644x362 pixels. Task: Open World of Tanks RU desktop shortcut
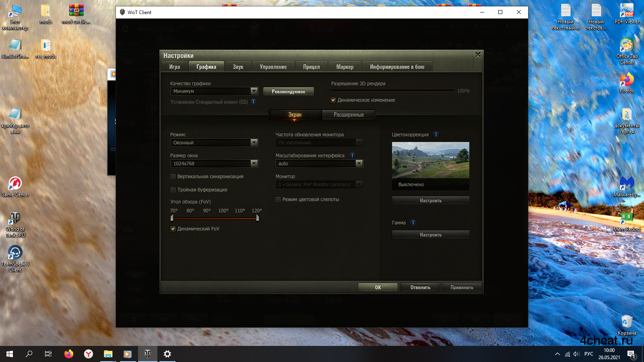[15, 224]
